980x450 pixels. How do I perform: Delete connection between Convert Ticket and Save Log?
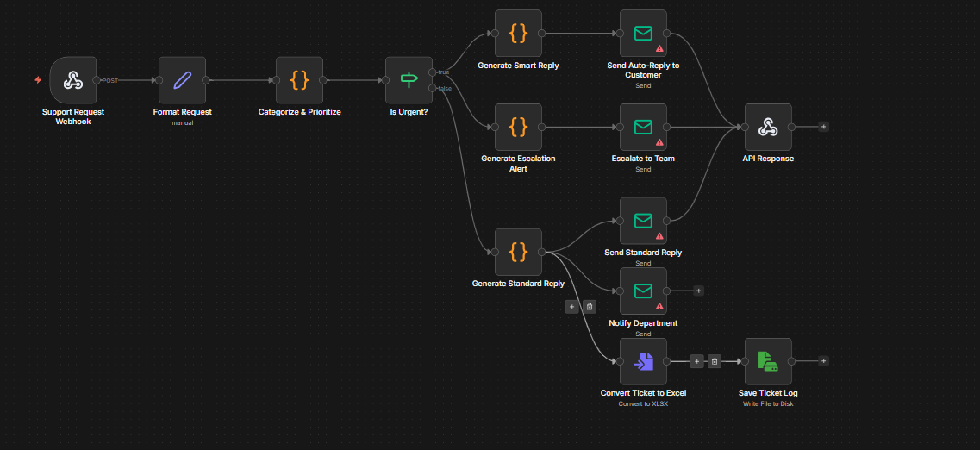[714, 361]
